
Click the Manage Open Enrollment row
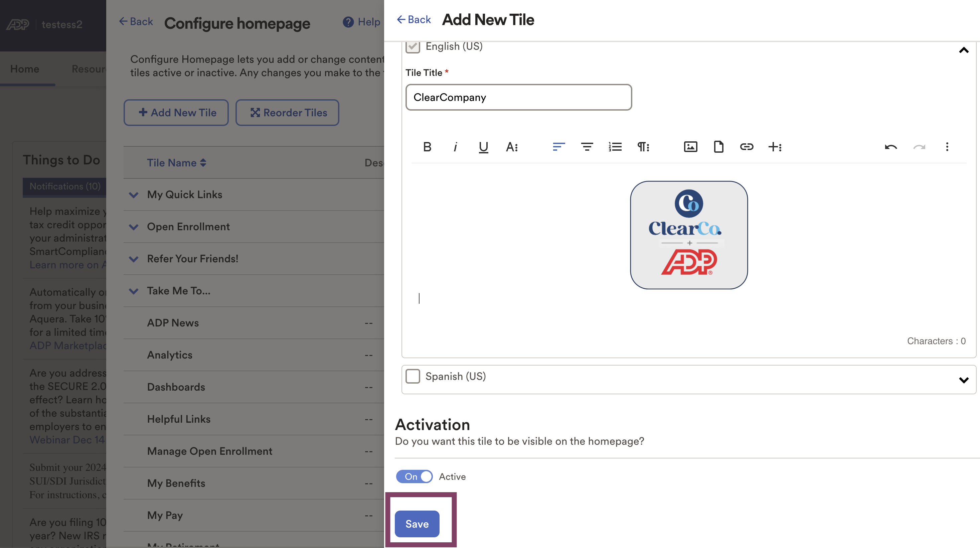tap(254, 451)
